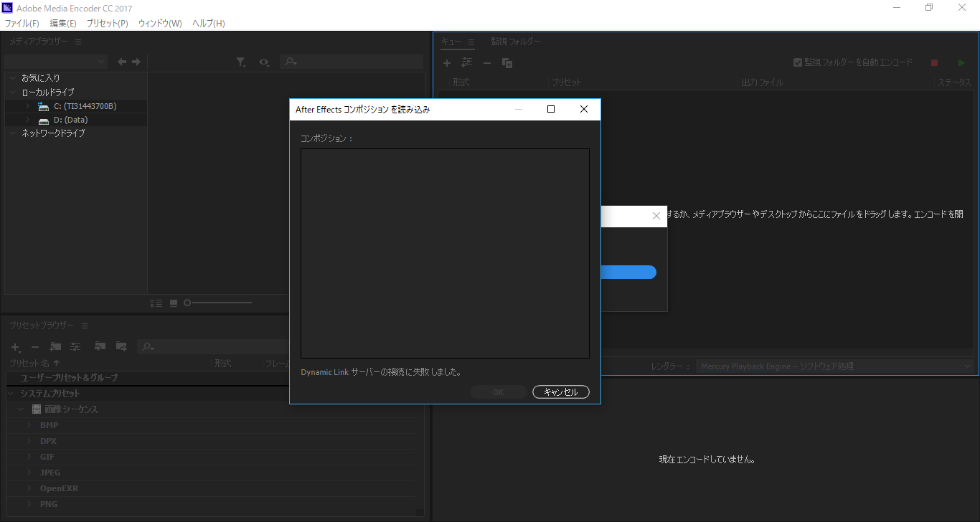
Task: Open the Media Browser location dropdown
Action: (x=56, y=62)
